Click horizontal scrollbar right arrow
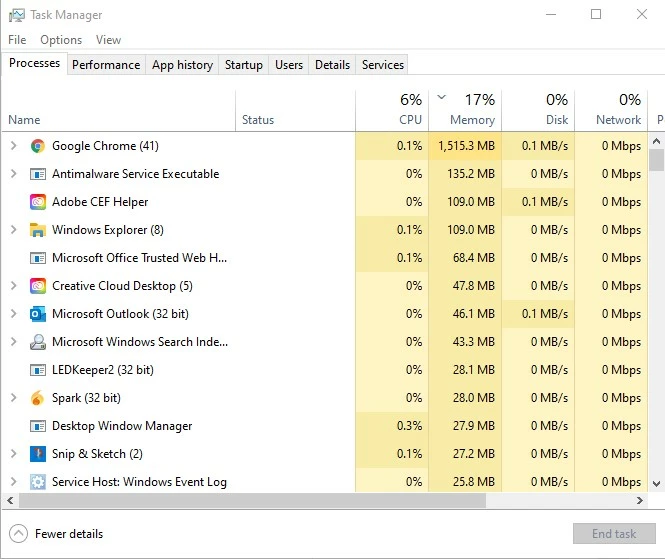 [x=640, y=500]
